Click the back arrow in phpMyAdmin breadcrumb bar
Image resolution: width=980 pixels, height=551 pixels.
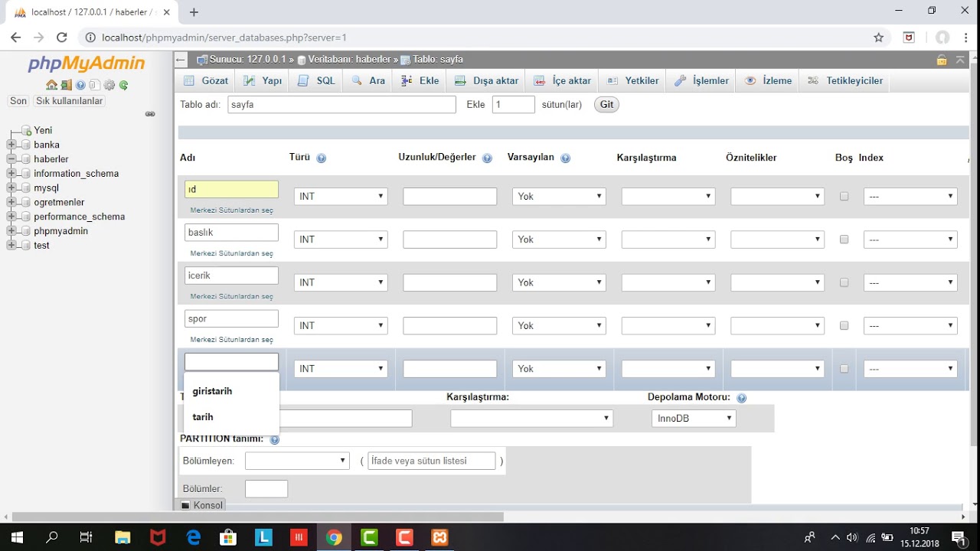[181, 60]
